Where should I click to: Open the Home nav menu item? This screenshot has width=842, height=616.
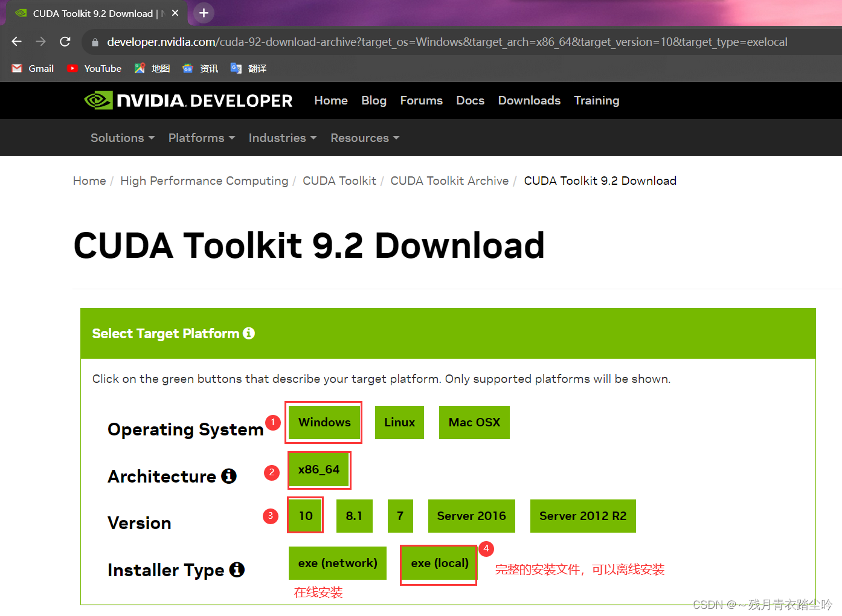[331, 100]
